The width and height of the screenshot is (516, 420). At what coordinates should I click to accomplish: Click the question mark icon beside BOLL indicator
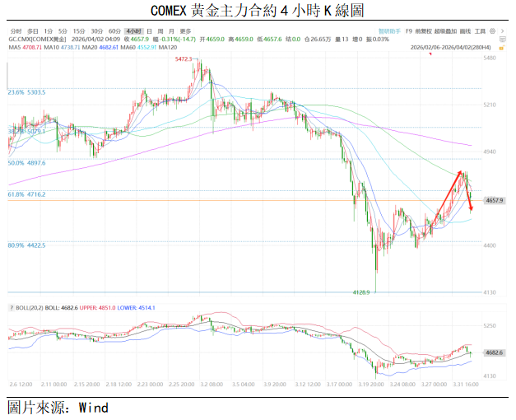coord(12,307)
